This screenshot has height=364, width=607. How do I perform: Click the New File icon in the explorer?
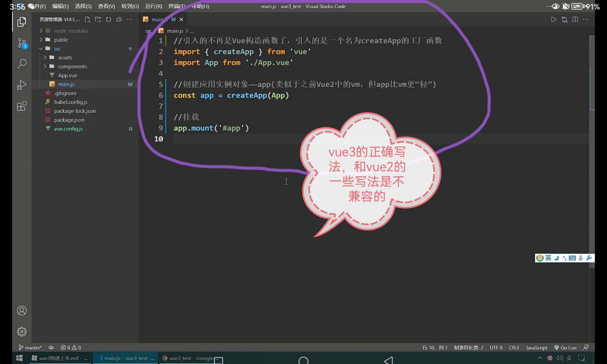click(87, 19)
